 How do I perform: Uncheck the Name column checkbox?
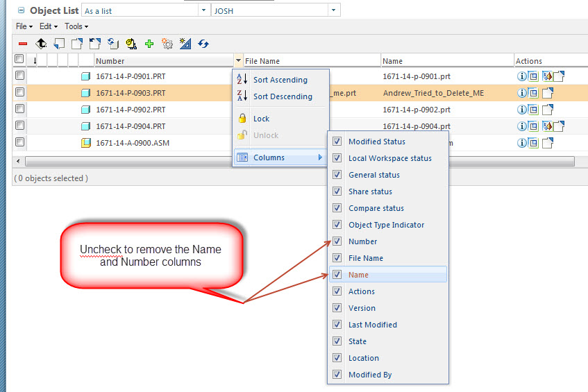pyautogui.click(x=337, y=275)
